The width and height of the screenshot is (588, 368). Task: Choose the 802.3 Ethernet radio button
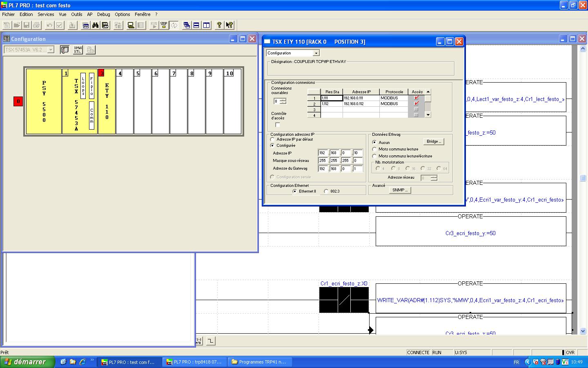[x=326, y=191]
